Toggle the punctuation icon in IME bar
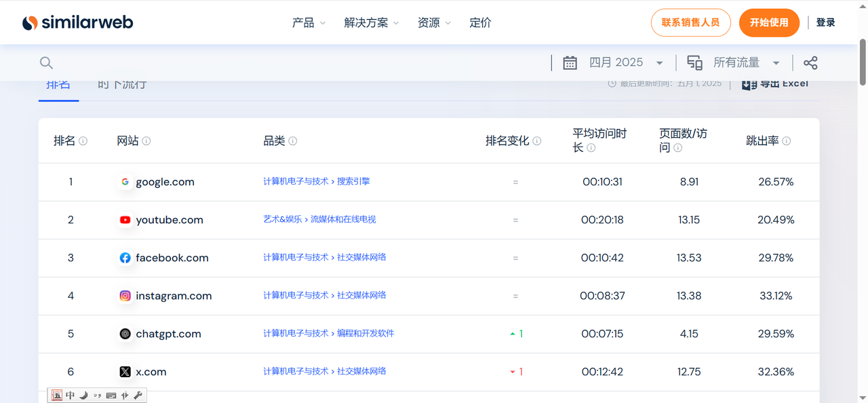Viewport: 868px width, 403px height. (x=97, y=396)
